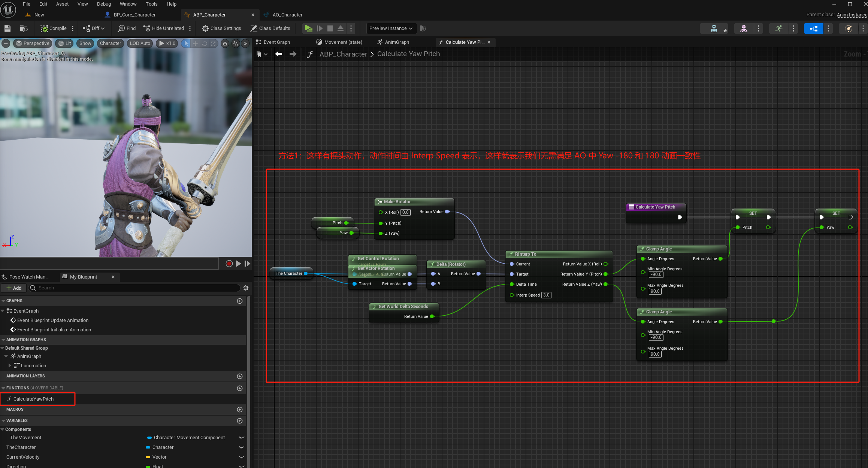Open the Debug menu
This screenshot has width=868, height=468.
pyautogui.click(x=104, y=4)
